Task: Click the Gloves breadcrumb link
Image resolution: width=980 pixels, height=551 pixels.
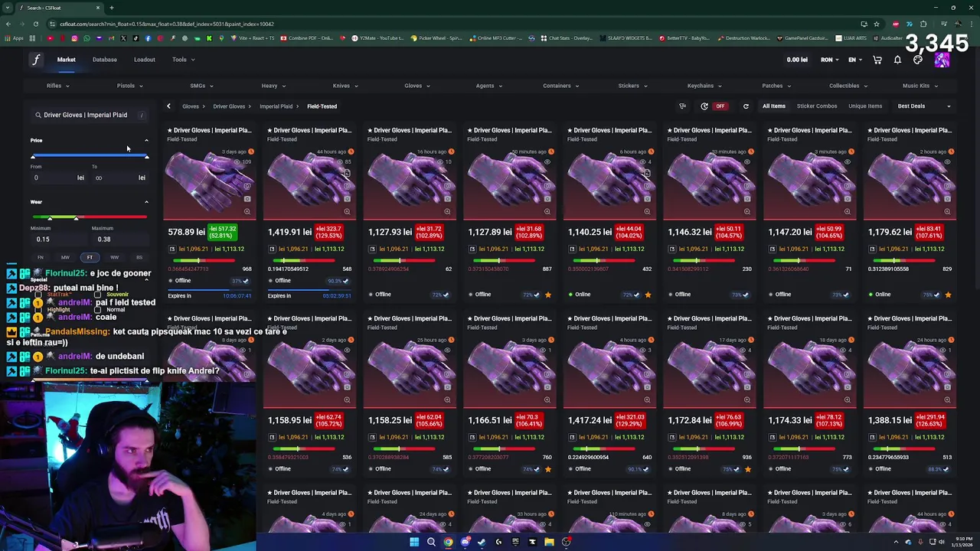Action: [190, 106]
